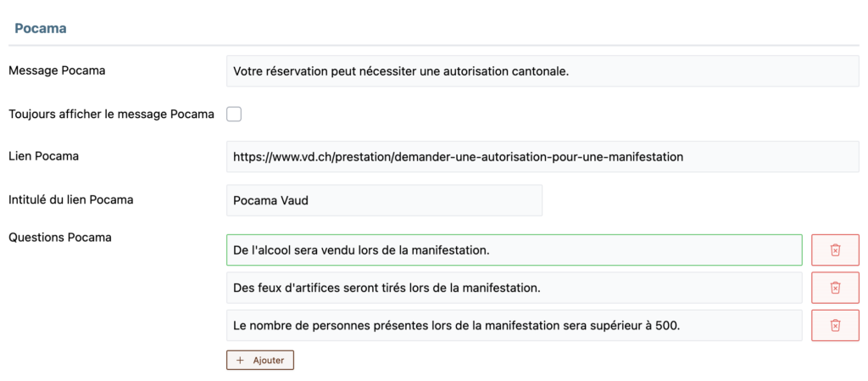Edit the nombre de personnes question field
The width and height of the screenshot is (868, 381).
pos(515,325)
